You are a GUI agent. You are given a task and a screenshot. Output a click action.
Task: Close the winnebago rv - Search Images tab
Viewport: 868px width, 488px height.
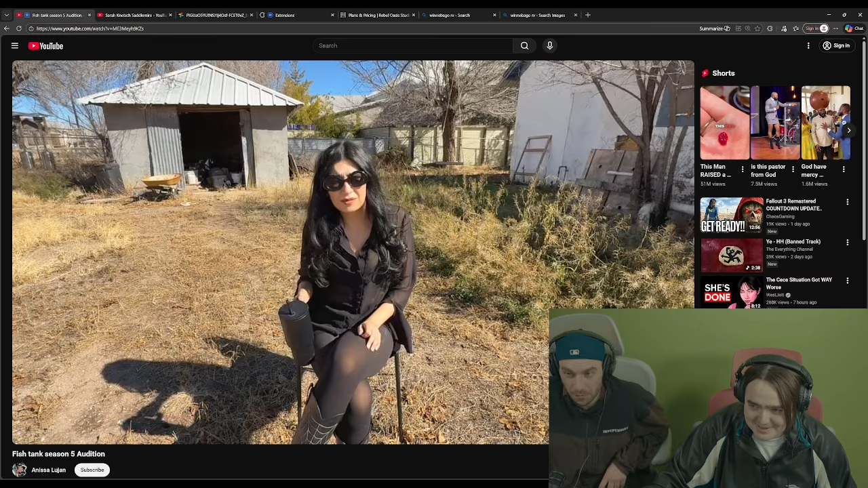point(576,15)
